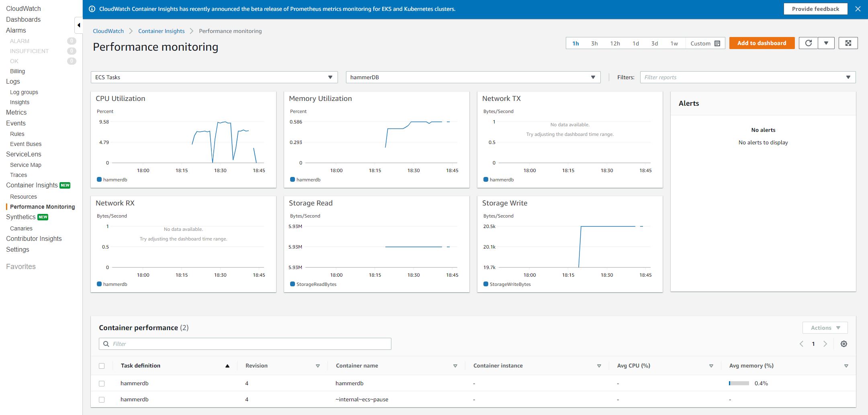The height and width of the screenshot is (415, 868).
Task: Click Container Insights breadcrumb link
Action: [x=161, y=31]
